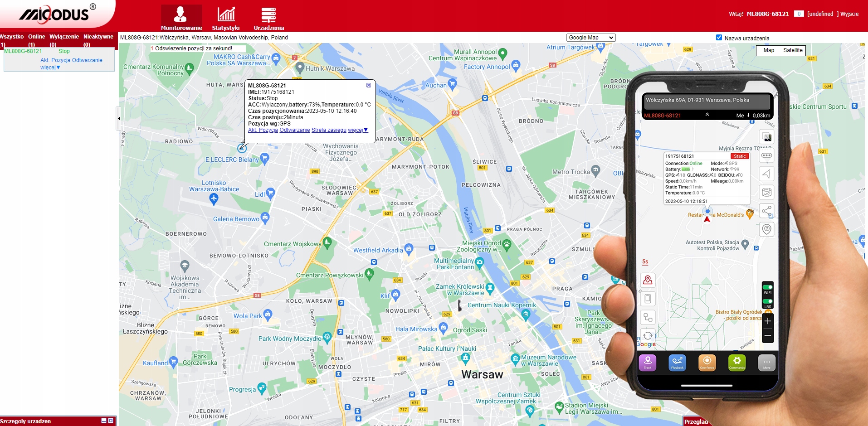
Task: Tap the help location pin icon in phone
Action: [x=767, y=229]
